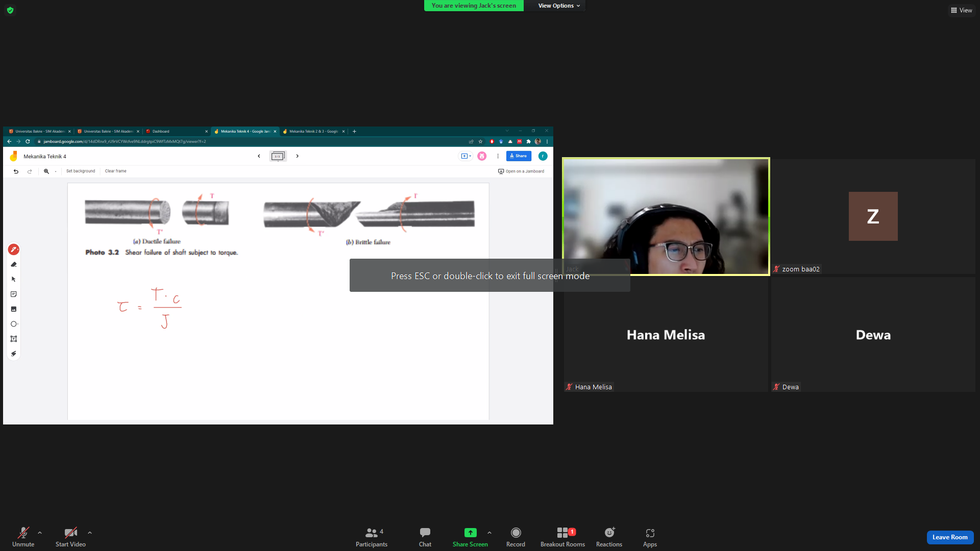The image size is (980, 551).
Task: Switch to second Universitas Bakrie browser tab
Action: point(108,132)
